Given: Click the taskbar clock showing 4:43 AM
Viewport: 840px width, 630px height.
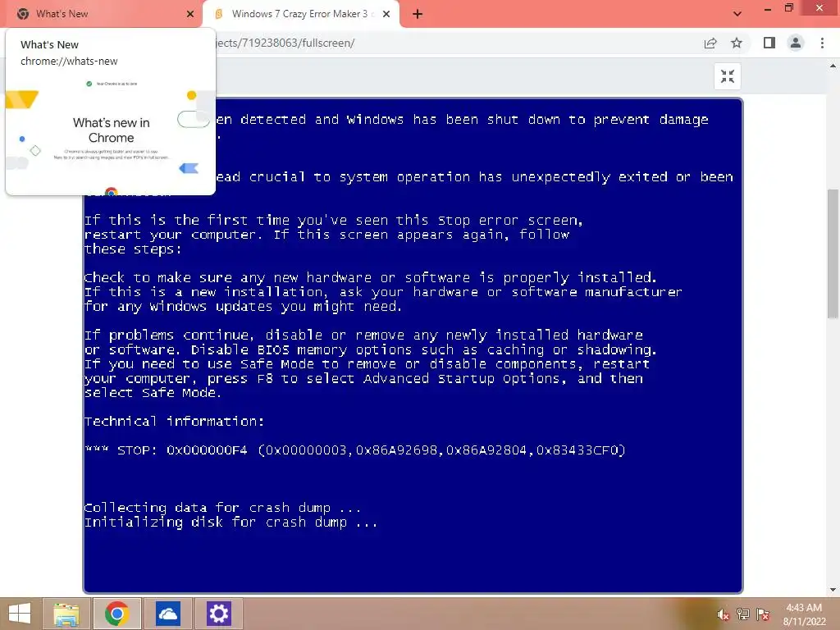Looking at the screenshot, I should click(x=804, y=614).
